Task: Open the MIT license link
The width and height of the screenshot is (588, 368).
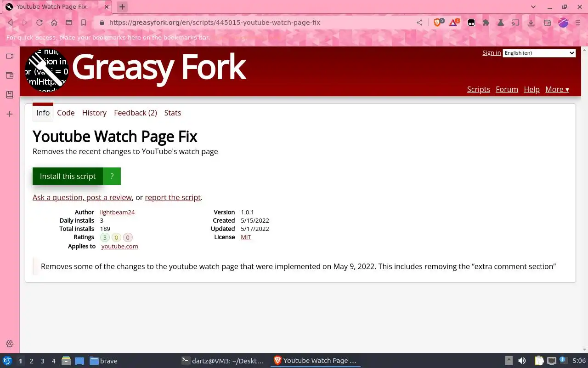Action: point(246,237)
